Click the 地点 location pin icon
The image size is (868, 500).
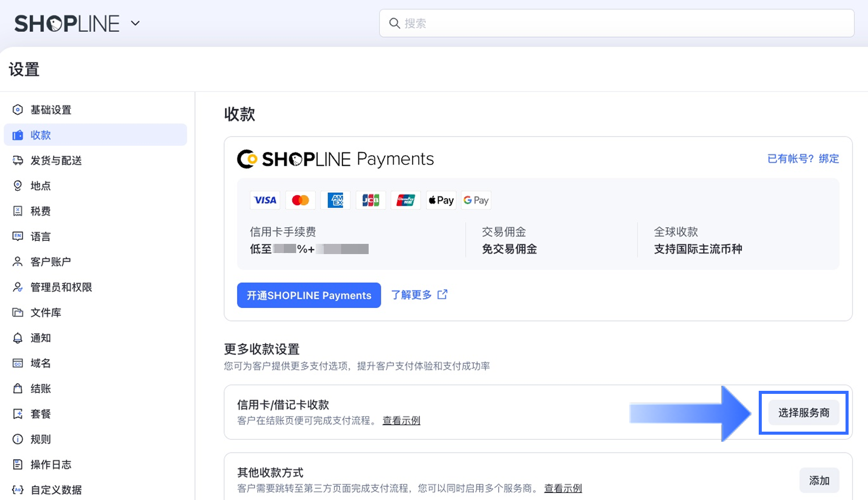(x=18, y=186)
